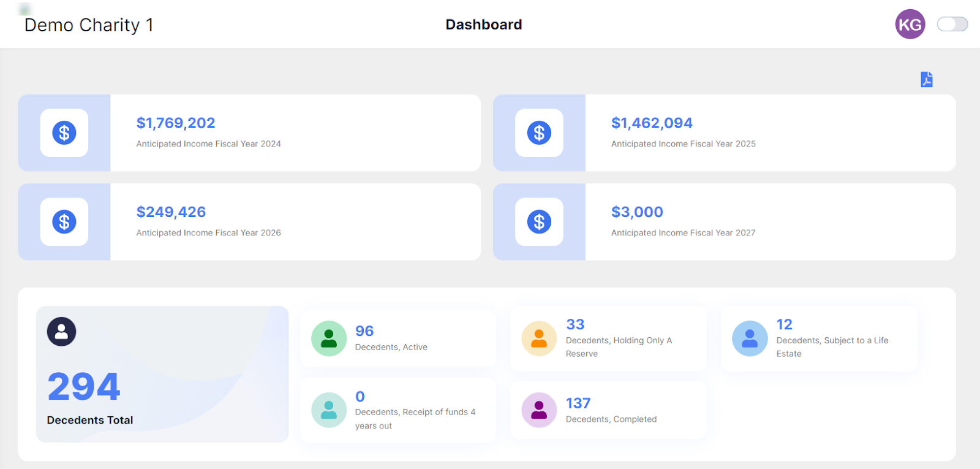Click the dollar icon for Fiscal Year 2024
Viewport: 980px width, 469px height.
64,133
